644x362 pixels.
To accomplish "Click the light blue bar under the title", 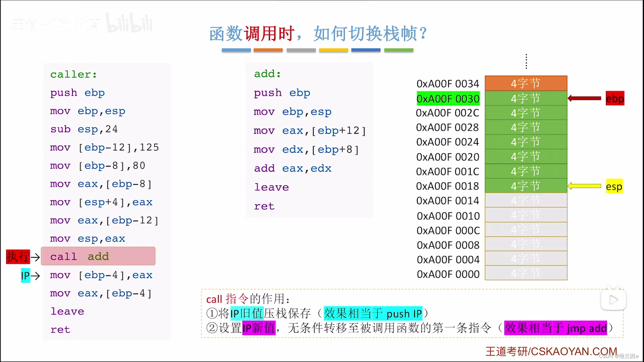I will pos(236,50).
